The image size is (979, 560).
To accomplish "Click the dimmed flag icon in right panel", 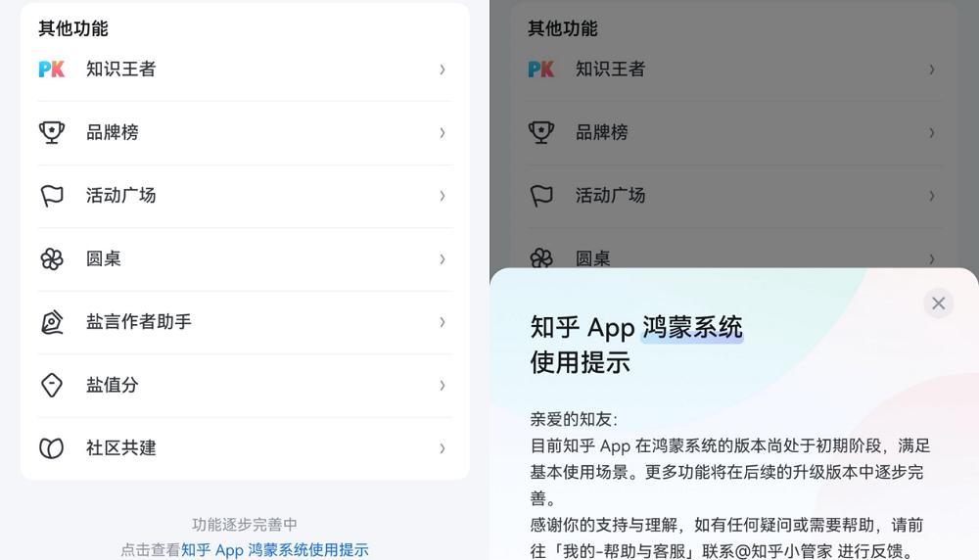I will pyautogui.click(x=541, y=196).
